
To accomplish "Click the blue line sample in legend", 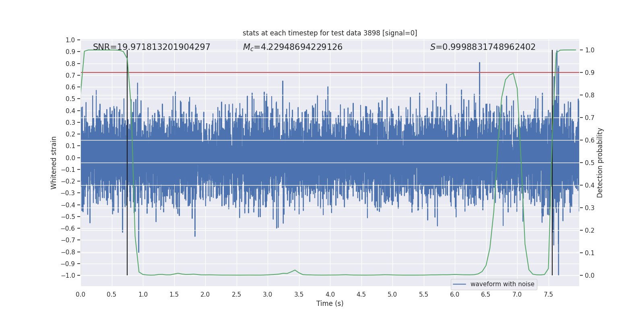I will pyautogui.click(x=460, y=284).
